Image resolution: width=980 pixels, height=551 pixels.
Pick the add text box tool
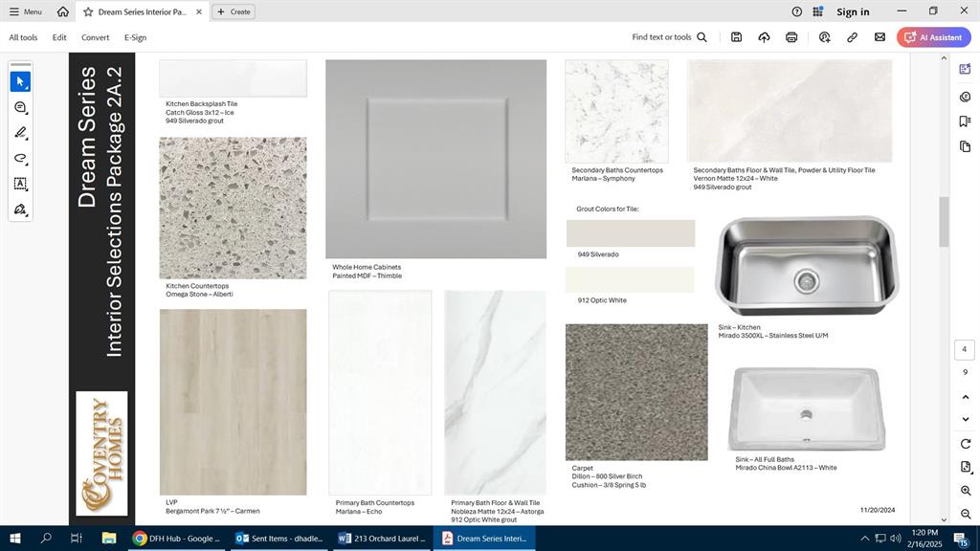pyautogui.click(x=20, y=184)
